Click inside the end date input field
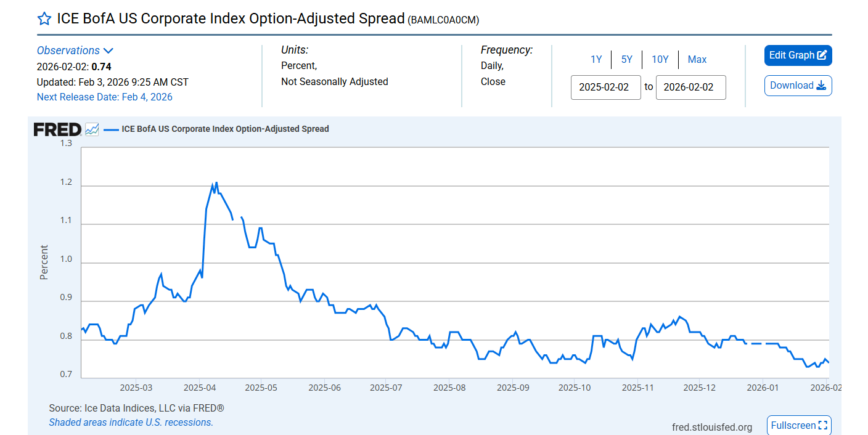This screenshot has height=435, width=868. pyautogui.click(x=690, y=87)
